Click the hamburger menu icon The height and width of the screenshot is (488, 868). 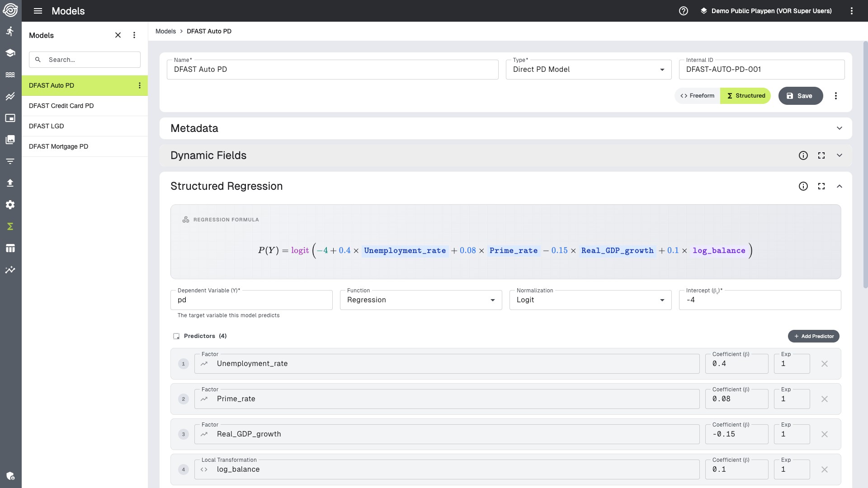click(x=38, y=11)
